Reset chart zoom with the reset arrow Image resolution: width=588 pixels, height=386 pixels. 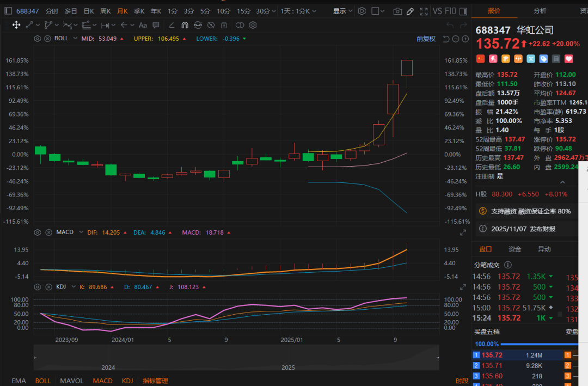pyautogui.click(x=446, y=39)
